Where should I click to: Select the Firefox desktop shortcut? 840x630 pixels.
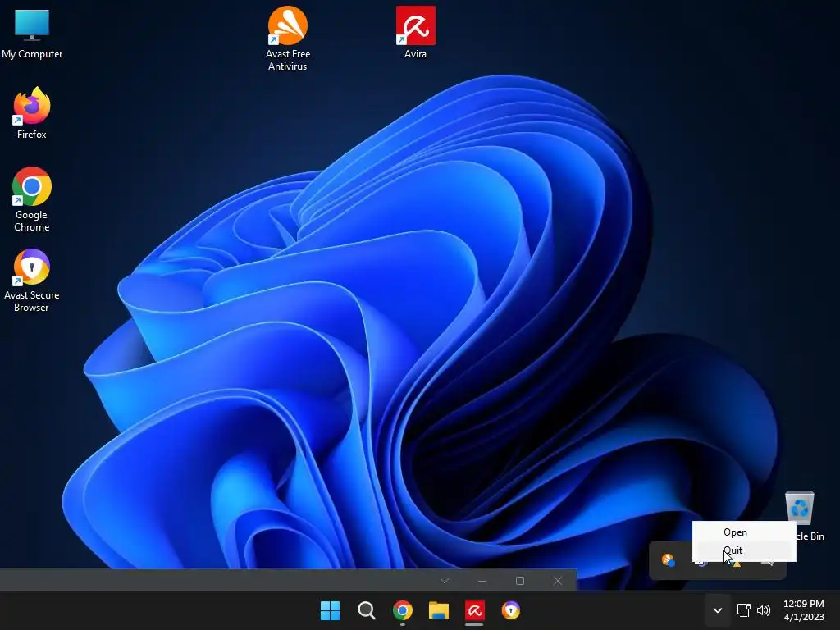32,113
